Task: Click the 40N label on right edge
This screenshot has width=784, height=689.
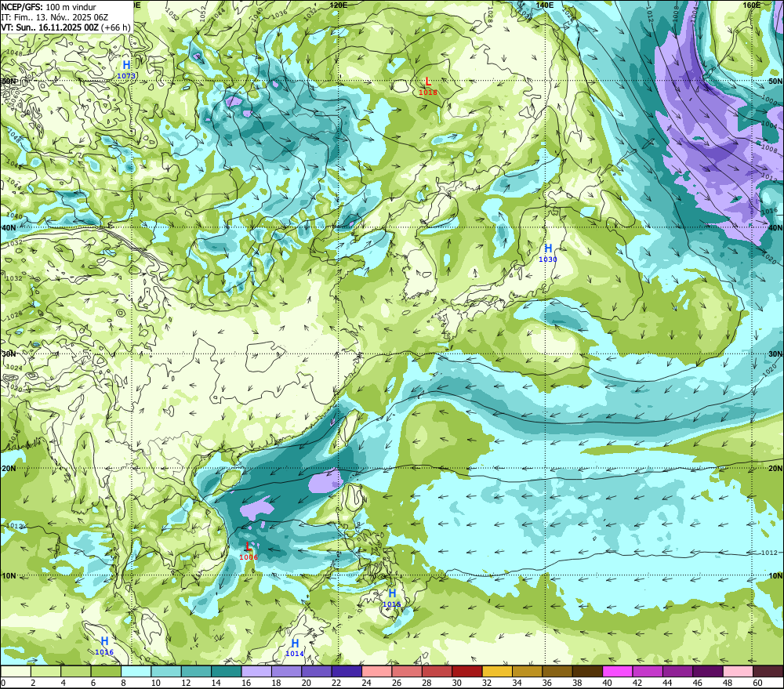Action: (775, 227)
